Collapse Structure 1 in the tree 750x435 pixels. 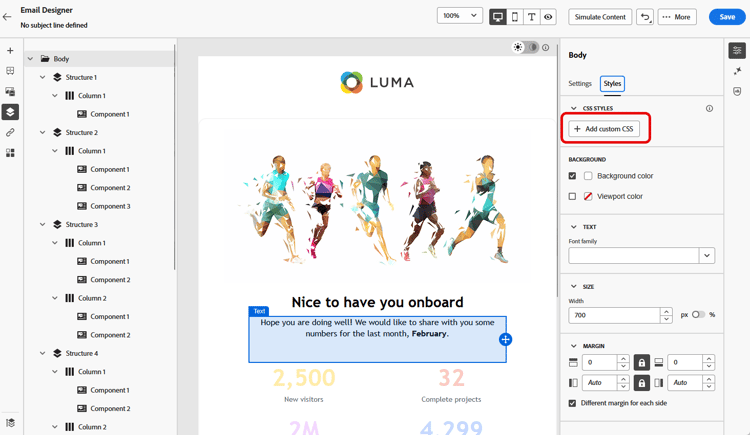pyautogui.click(x=43, y=77)
